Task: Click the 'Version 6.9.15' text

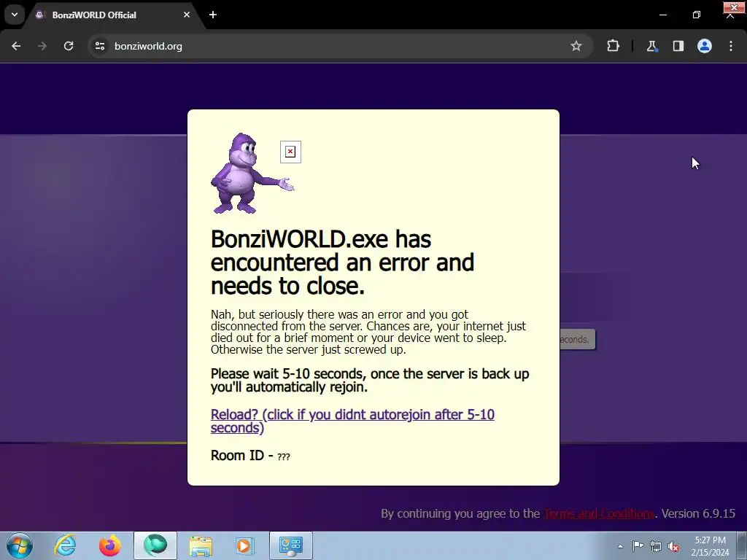Action: [698, 513]
